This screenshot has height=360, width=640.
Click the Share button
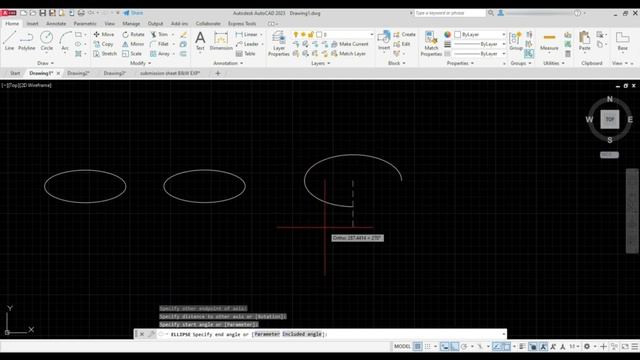(133, 13)
